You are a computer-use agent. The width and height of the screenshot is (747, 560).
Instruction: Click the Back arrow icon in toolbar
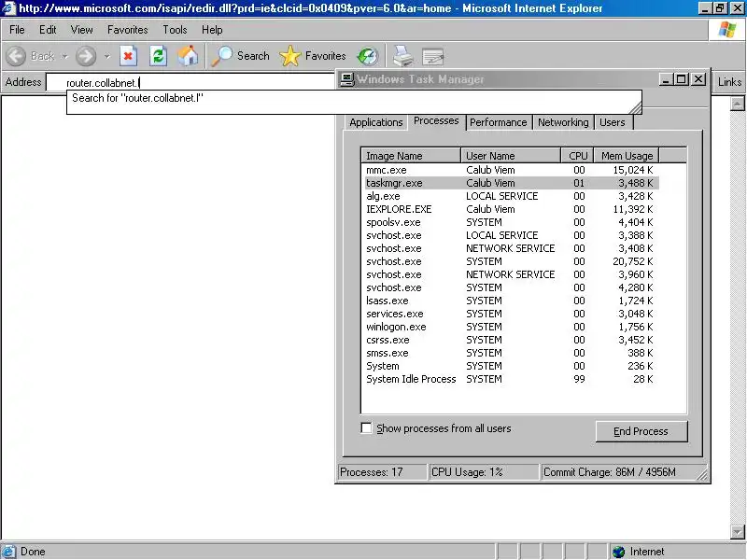point(16,56)
